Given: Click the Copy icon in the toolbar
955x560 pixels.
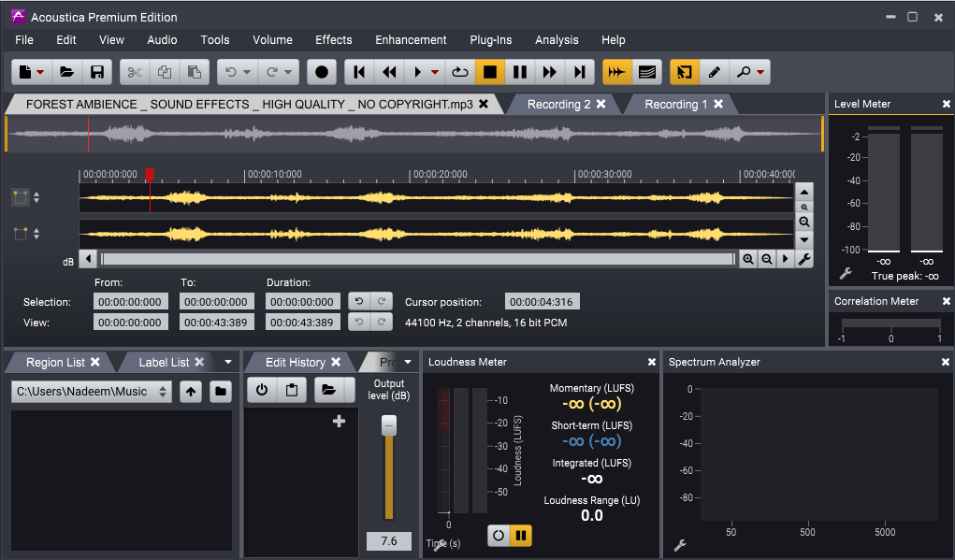Looking at the screenshot, I should coord(165,72).
